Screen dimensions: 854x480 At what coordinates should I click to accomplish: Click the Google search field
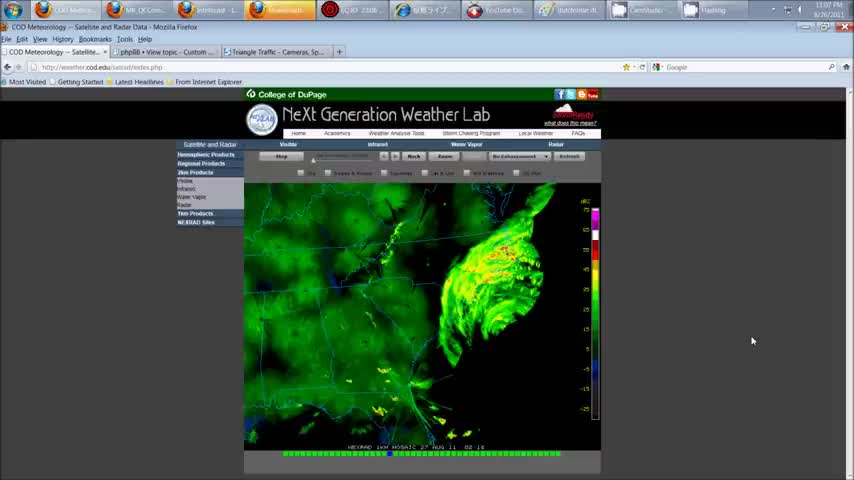(745, 67)
